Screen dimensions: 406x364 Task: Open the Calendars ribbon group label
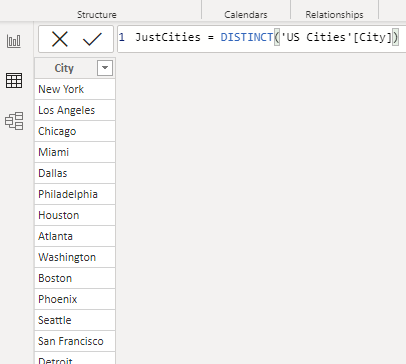coord(246,15)
